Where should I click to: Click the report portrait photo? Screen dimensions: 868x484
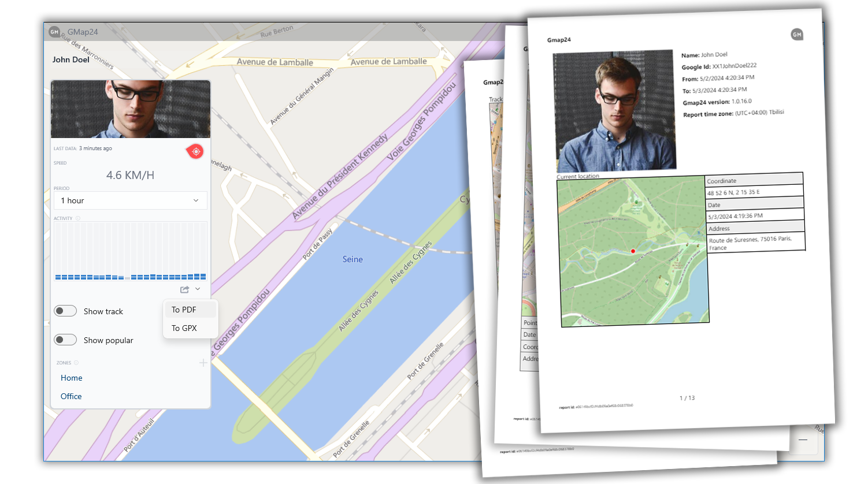pos(614,110)
